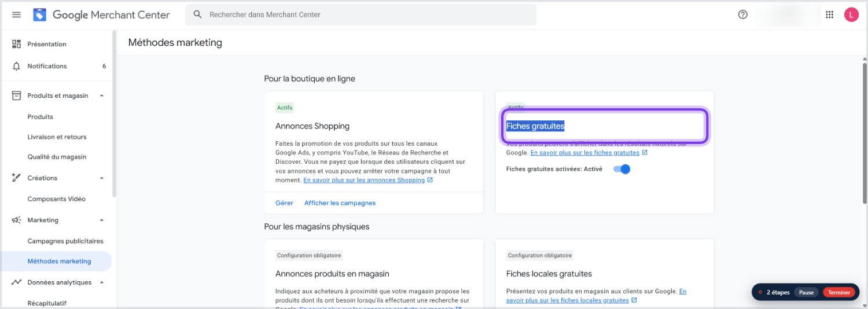Image resolution: width=868 pixels, height=309 pixels.
Task: Open Récapitulatif in sidebar
Action: [47, 303]
